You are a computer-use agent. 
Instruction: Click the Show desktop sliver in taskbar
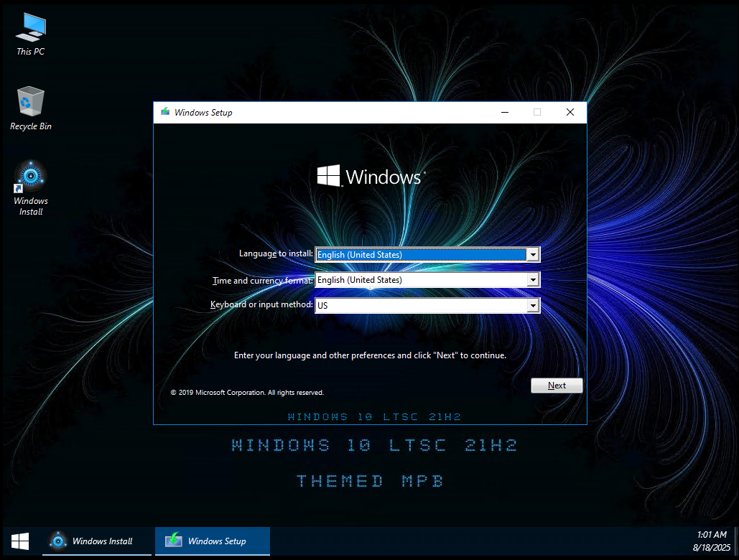pyautogui.click(x=736, y=541)
